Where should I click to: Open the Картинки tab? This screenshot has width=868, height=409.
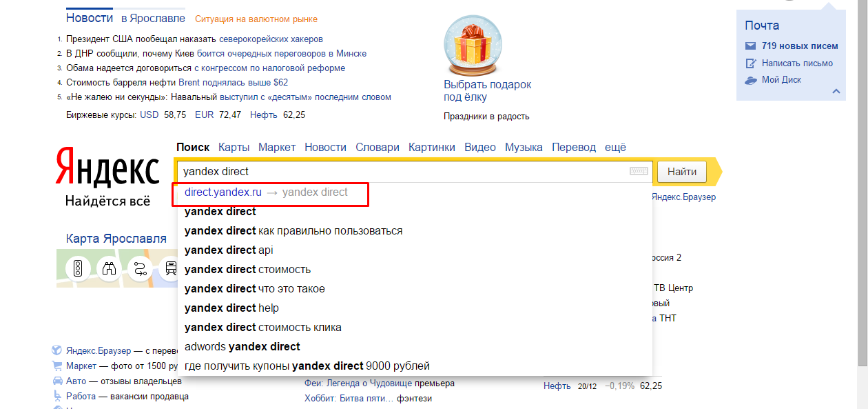click(432, 147)
